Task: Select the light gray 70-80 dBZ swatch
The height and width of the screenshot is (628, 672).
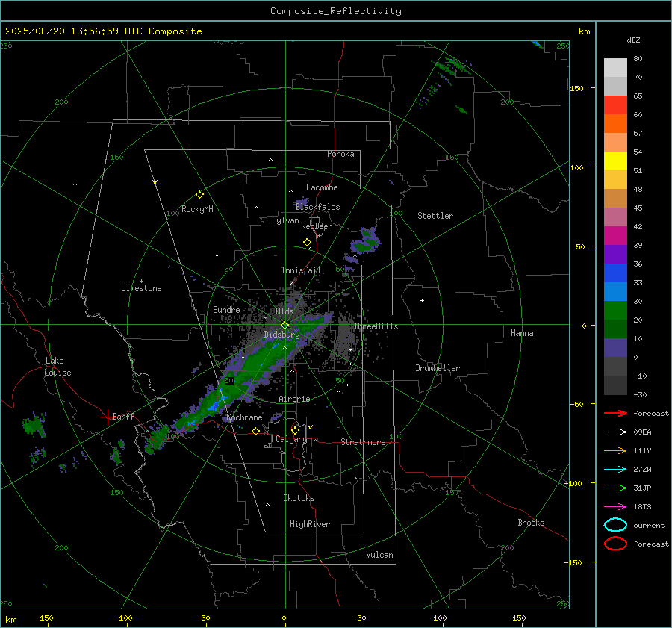Action: 615,68
